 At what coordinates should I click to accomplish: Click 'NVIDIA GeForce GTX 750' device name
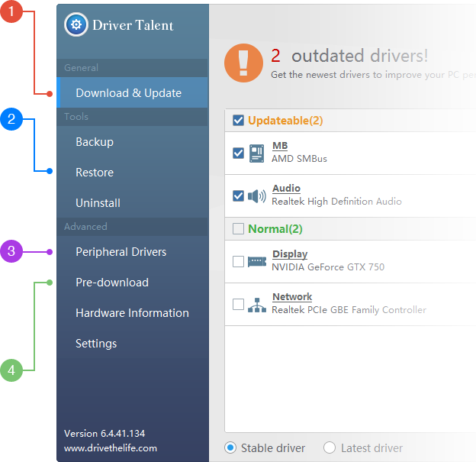click(328, 267)
